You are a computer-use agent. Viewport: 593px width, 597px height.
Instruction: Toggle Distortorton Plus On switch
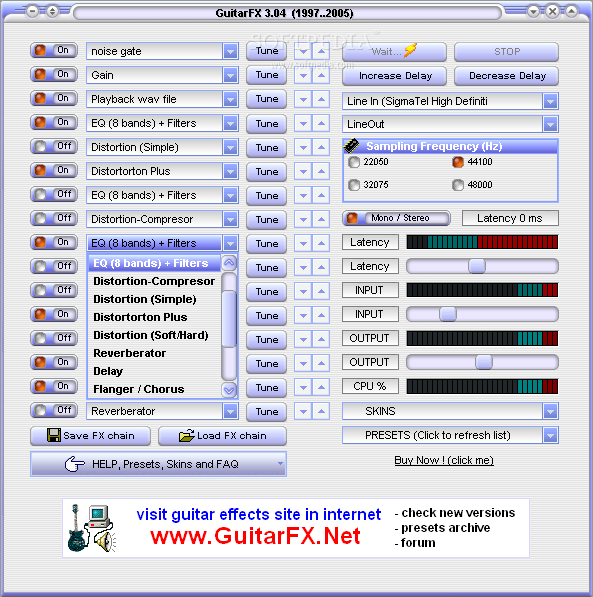(x=54, y=170)
